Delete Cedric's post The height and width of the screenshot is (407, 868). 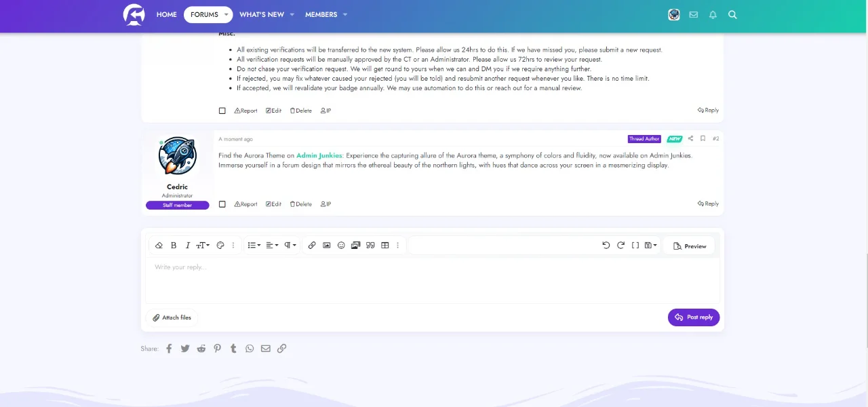(x=301, y=204)
